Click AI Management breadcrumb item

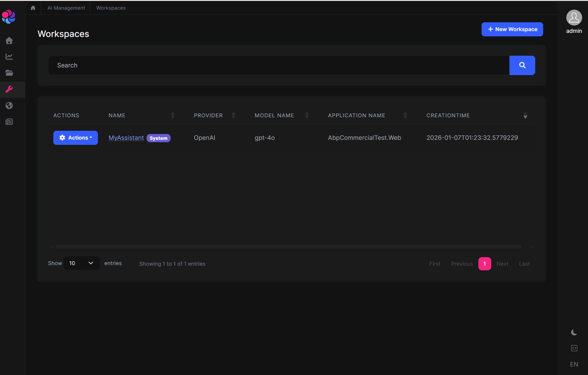tap(66, 8)
